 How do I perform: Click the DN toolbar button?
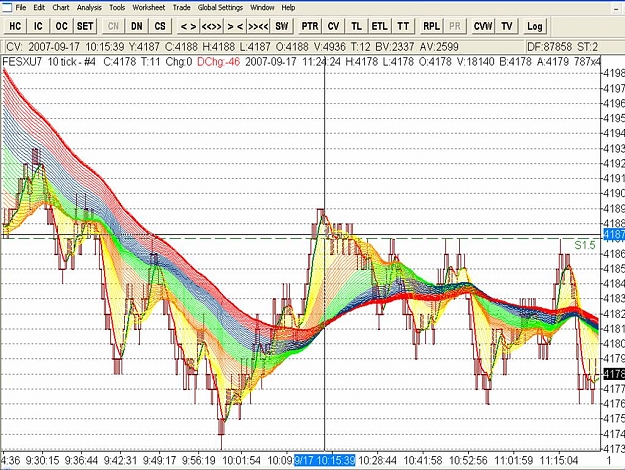tap(137, 26)
